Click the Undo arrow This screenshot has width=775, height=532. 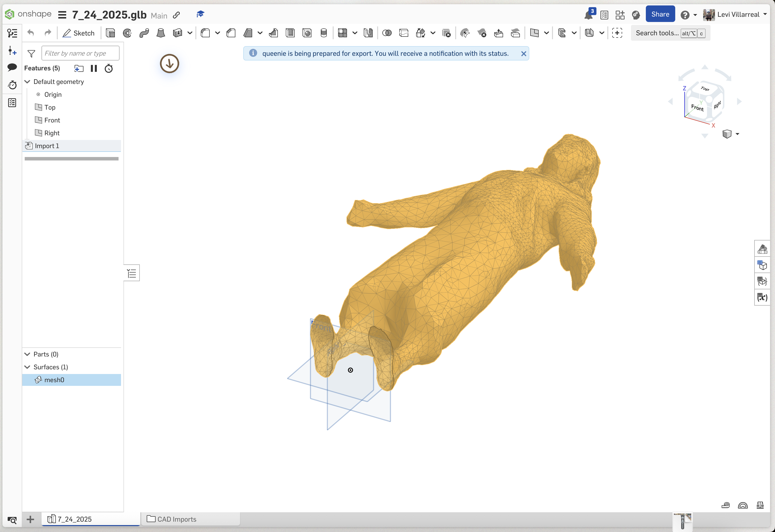point(31,33)
